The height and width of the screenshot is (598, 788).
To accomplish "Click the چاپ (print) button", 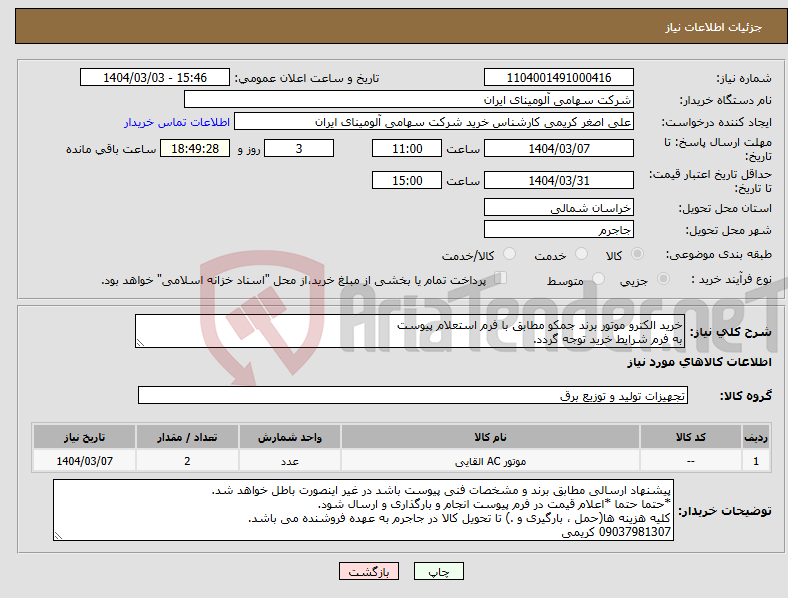I will click(438, 571).
